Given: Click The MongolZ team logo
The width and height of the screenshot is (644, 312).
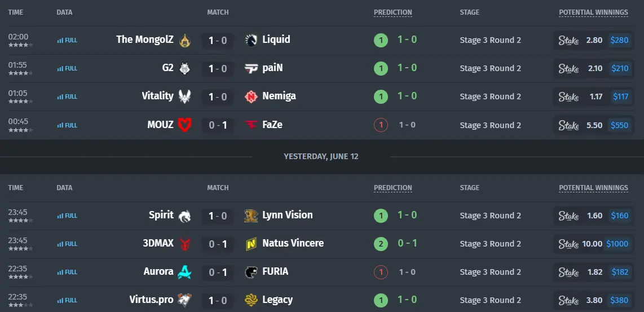Looking at the screenshot, I should pyautogui.click(x=185, y=40).
